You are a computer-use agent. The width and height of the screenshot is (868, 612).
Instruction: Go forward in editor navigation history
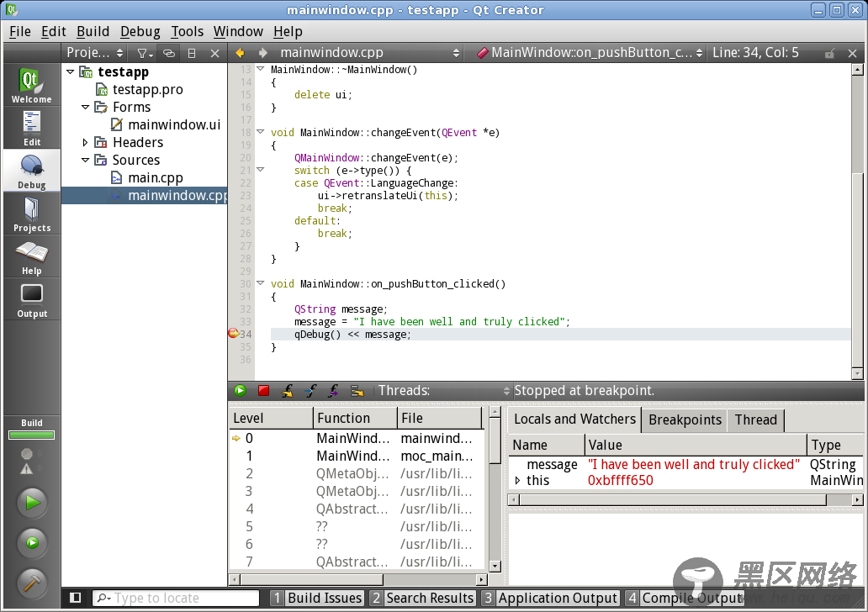click(263, 53)
